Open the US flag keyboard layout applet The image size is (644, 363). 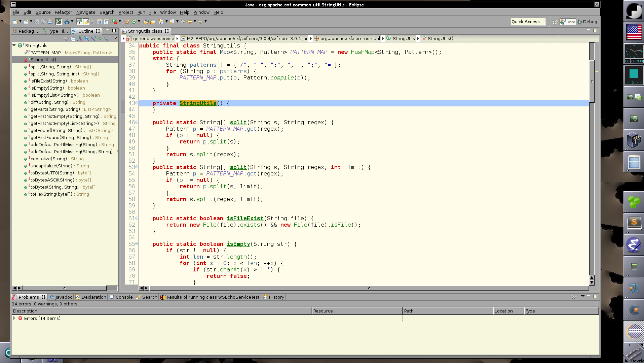click(x=634, y=32)
